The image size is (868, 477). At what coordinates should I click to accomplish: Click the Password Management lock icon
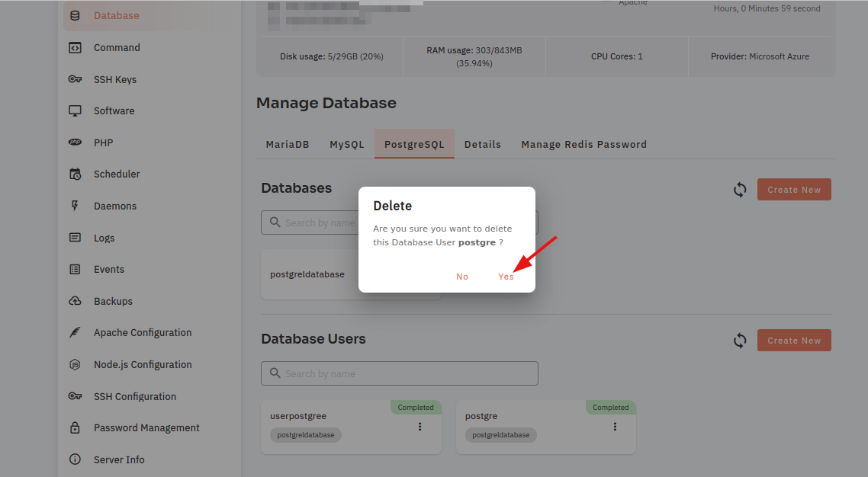[x=75, y=427]
